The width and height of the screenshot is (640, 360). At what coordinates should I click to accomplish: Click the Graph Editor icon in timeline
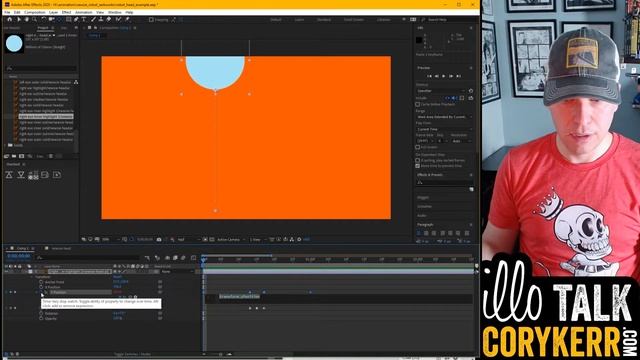coord(193,258)
